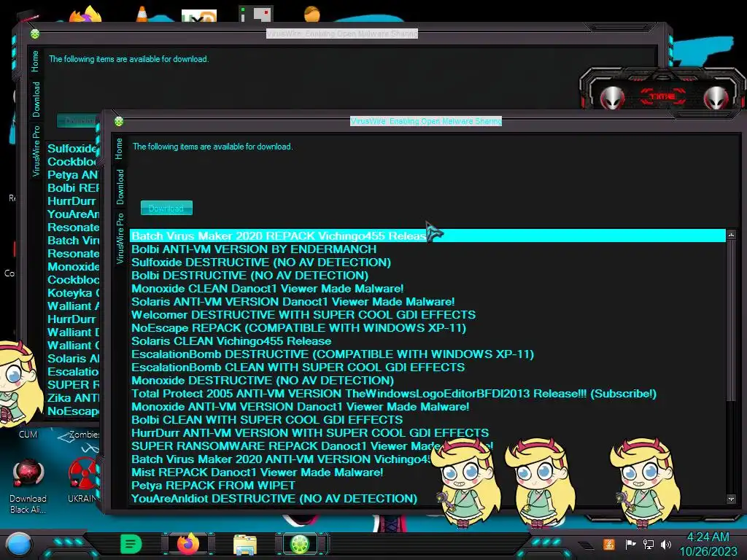Click the Download button in back window
The image size is (747, 560).
coord(78,120)
